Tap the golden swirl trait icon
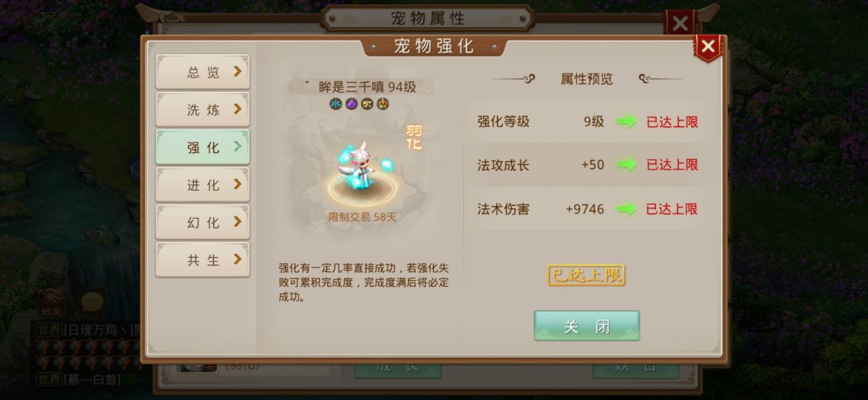 click(x=367, y=104)
